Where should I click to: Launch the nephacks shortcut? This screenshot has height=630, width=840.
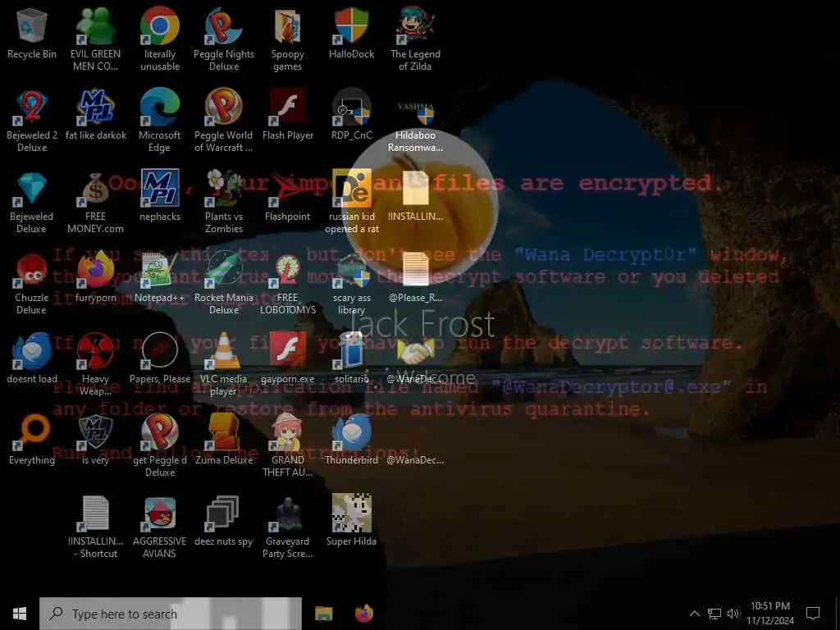click(x=160, y=197)
